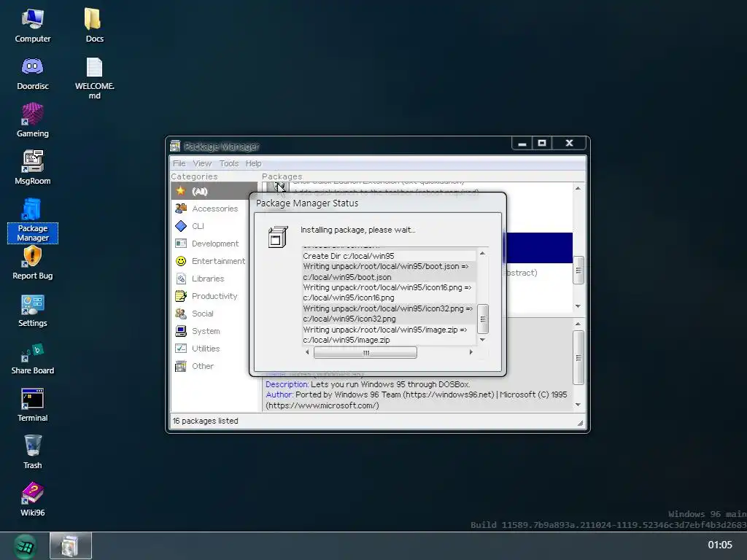Open the Wiki96 desktop icon

point(32,499)
